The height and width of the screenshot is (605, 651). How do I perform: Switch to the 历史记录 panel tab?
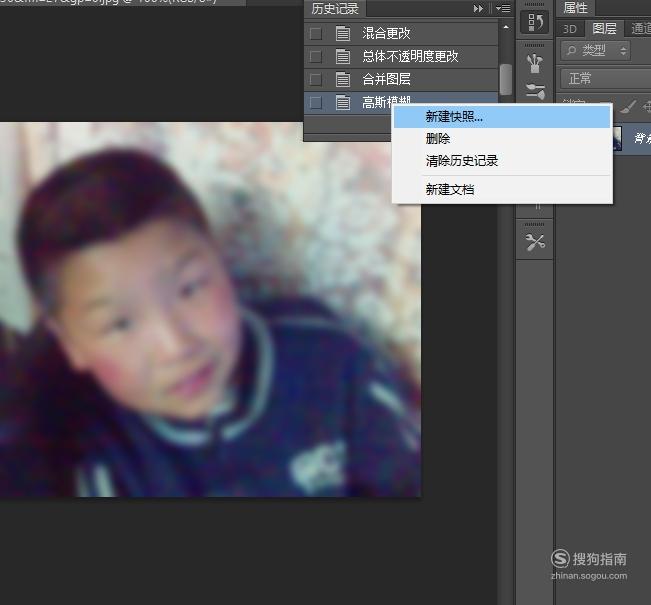(x=335, y=8)
